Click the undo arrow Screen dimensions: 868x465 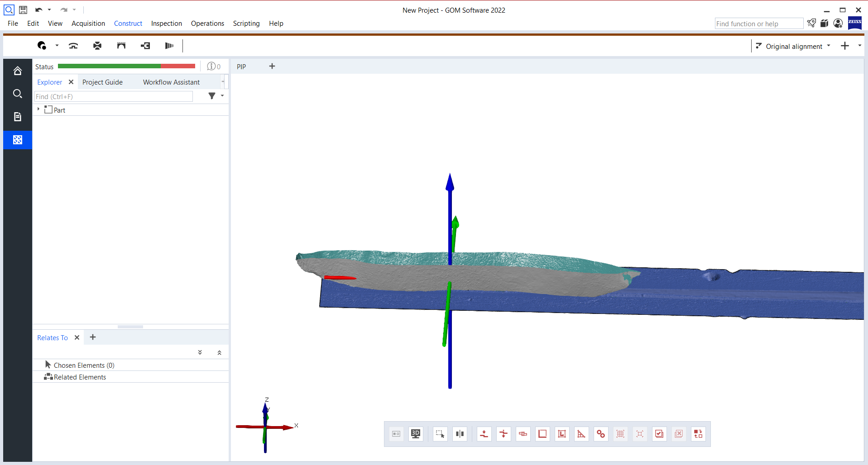coord(39,9)
